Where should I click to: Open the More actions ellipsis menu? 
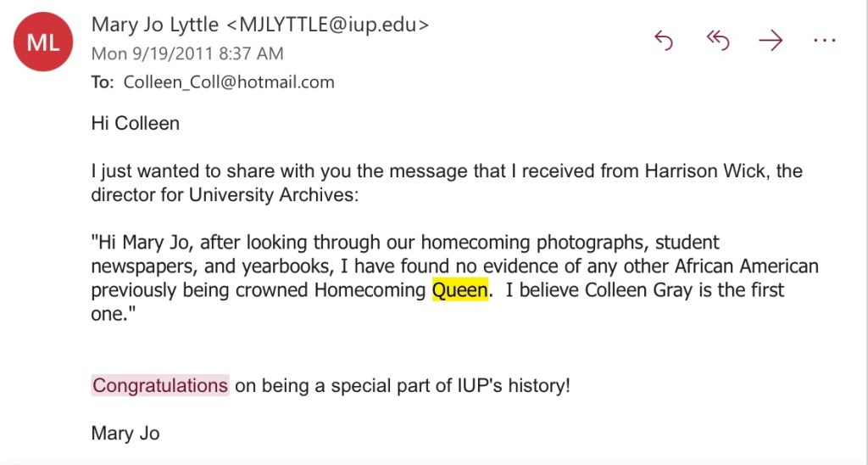point(824,41)
